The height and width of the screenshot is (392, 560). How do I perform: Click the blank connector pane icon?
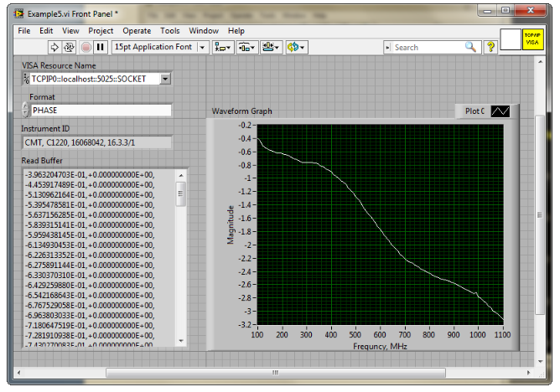pyautogui.click(x=511, y=39)
